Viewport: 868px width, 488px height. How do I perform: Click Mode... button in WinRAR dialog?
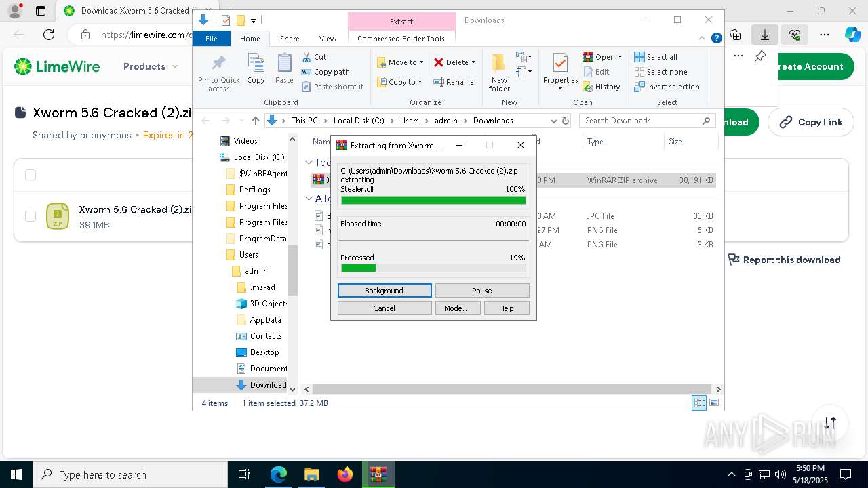[x=457, y=308]
